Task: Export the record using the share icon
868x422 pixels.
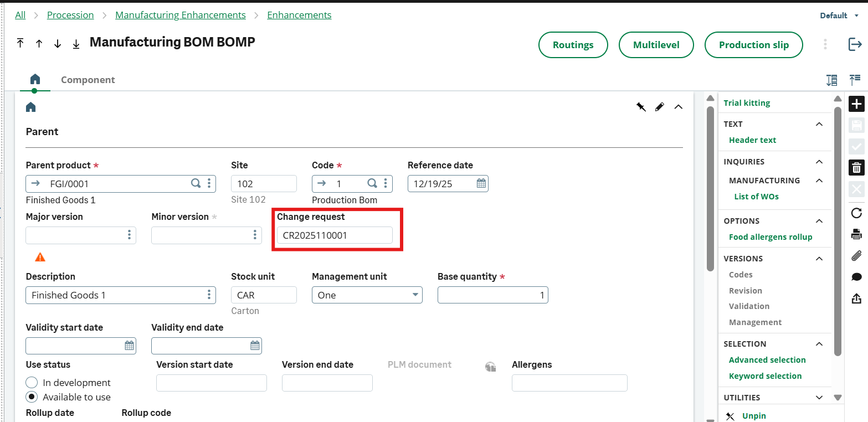Action: pos(856,298)
